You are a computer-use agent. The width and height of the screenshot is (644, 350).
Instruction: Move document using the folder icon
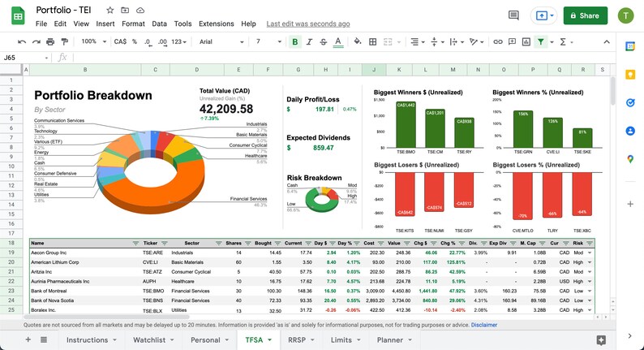click(x=125, y=11)
